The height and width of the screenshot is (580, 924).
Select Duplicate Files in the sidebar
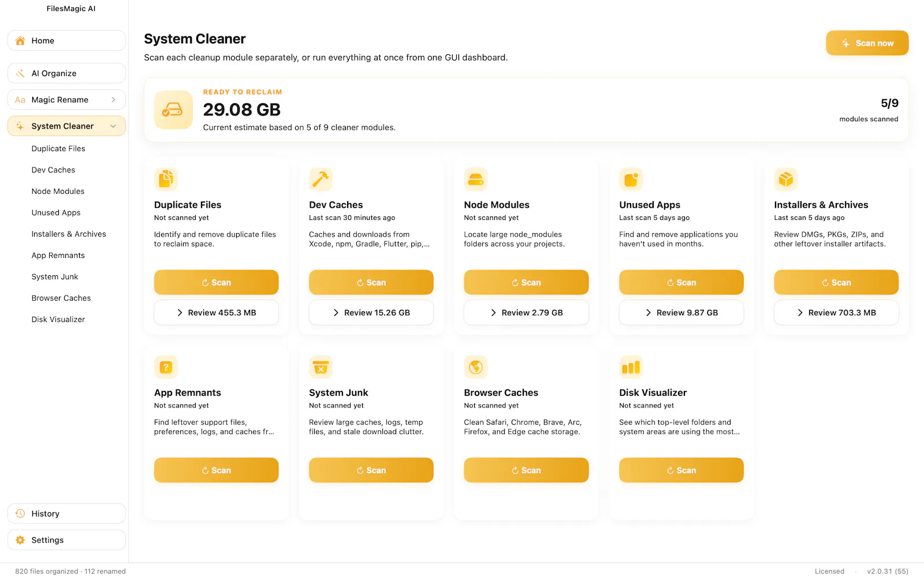58,149
